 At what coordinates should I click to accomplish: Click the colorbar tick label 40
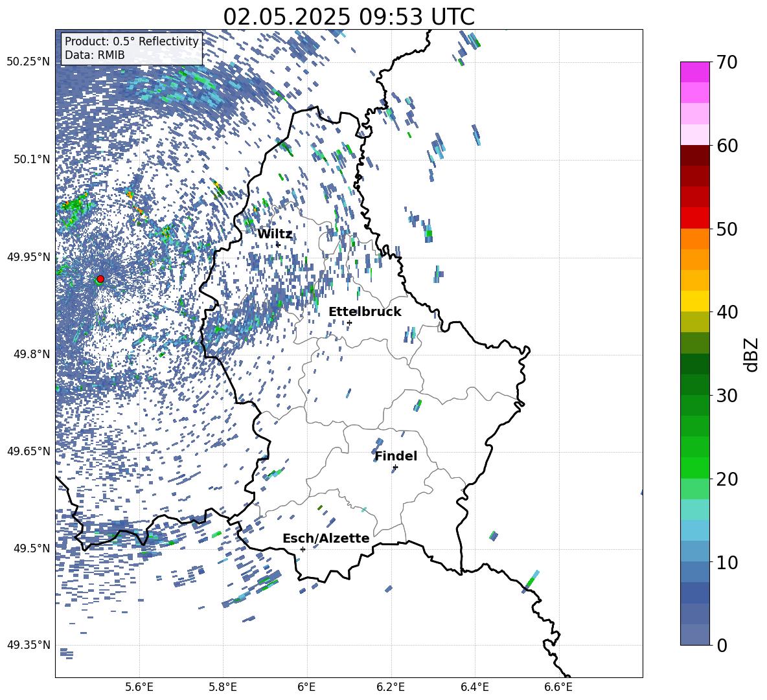point(727,312)
